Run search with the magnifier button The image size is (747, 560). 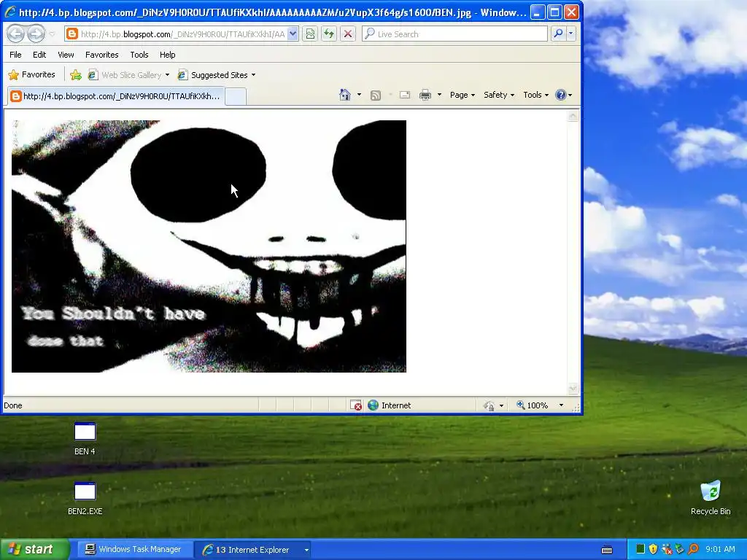[558, 34]
